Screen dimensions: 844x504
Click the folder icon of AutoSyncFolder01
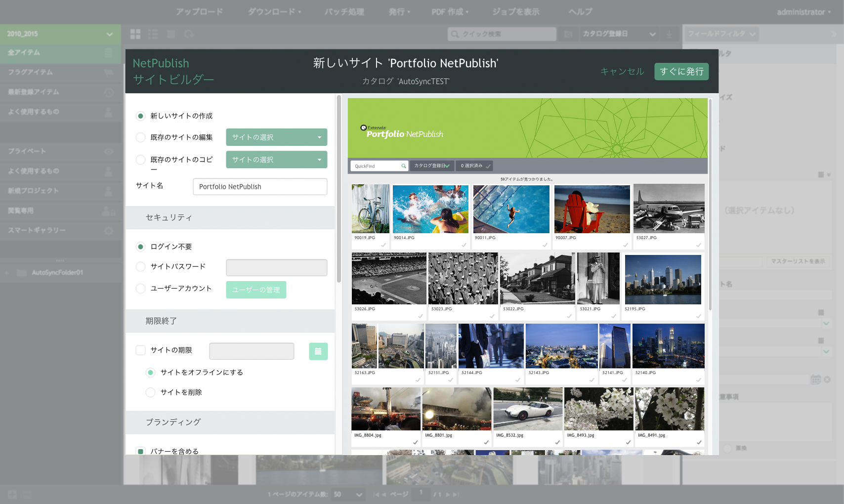(22, 273)
